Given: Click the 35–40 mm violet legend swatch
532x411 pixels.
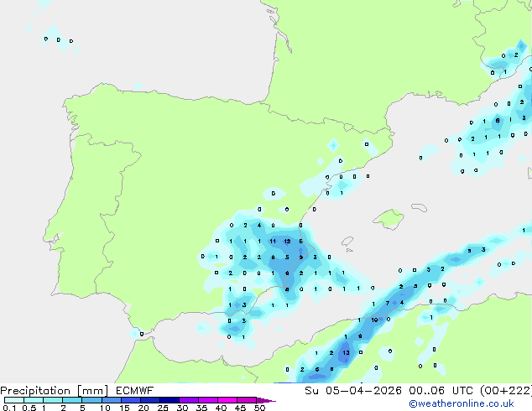Looking at the screenshot, I should 207,400.
